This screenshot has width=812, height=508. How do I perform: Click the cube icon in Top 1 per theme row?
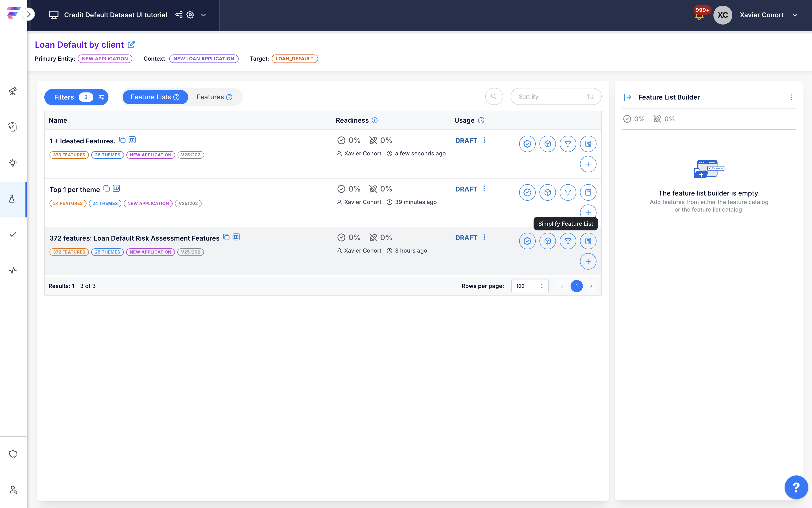[547, 192]
